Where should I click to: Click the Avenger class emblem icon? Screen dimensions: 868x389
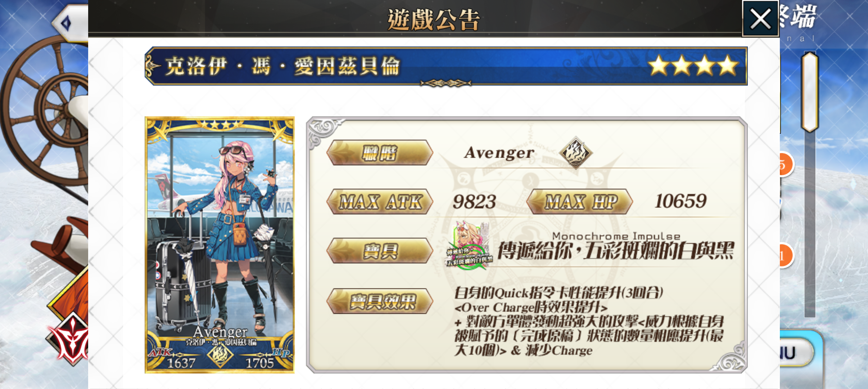(576, 153)
